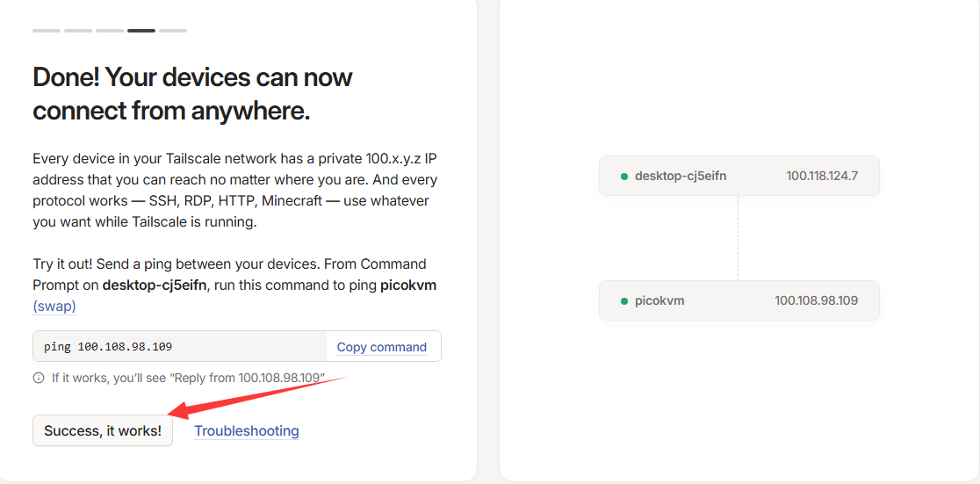Select the third progress step indicator

pyautogui.click(x=110, y=31)
